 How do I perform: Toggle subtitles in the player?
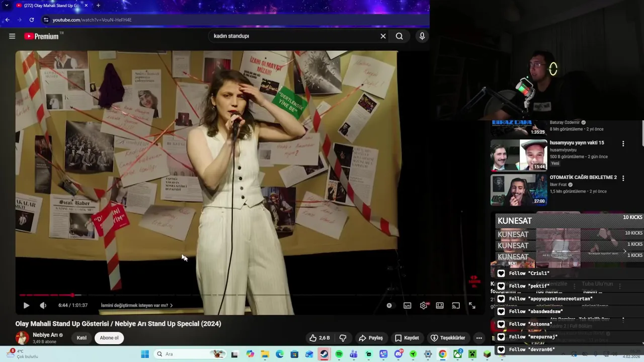pyautogui.click(x=408, y=305)
